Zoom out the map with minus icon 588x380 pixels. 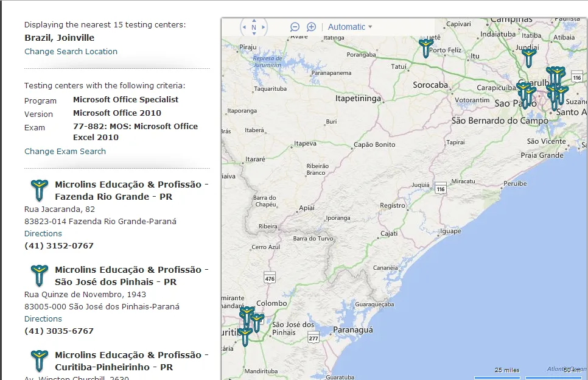[x=295, y=27]
